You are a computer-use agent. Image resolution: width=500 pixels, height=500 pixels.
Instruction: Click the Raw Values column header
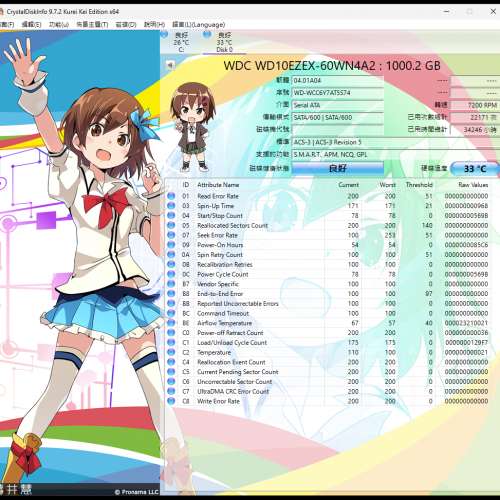coord(473,185)
